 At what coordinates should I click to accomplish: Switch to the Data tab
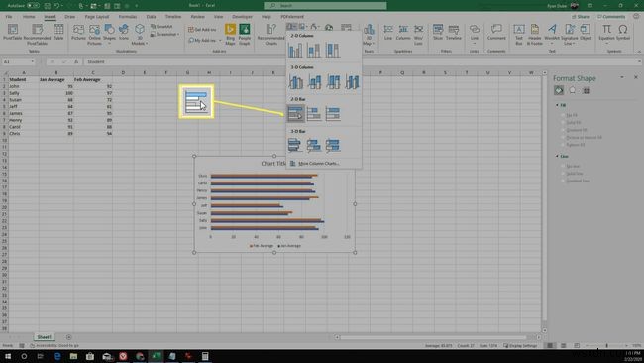point(152,17)
